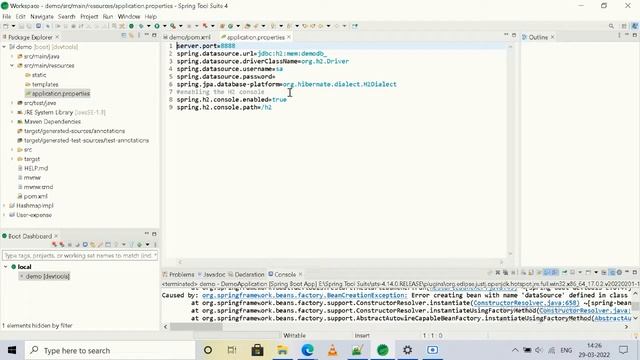This screenshot has width=640, height=360.
Task: Toggle Link with Editor in Package Explorer
Action: pyautogui.click(x=131, y=36)
